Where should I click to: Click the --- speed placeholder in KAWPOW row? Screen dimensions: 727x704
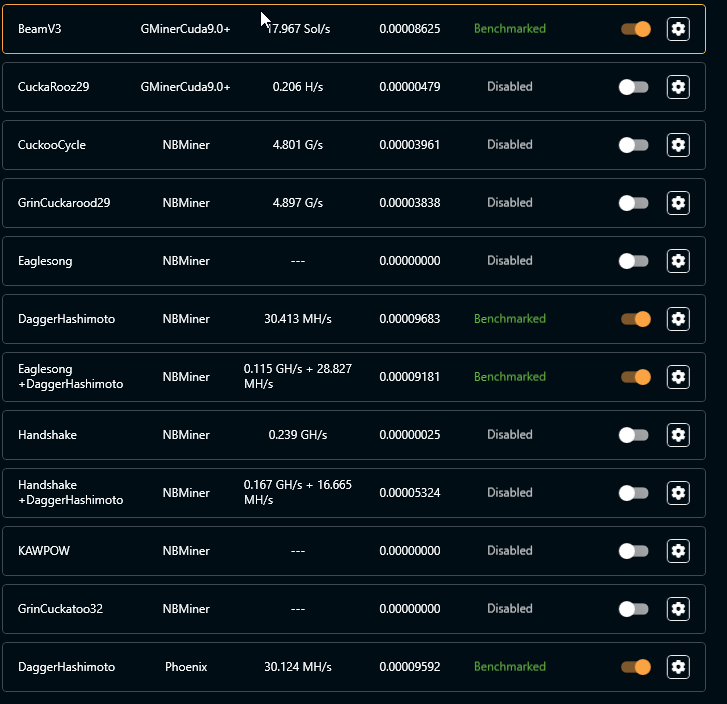pos(298,551)
